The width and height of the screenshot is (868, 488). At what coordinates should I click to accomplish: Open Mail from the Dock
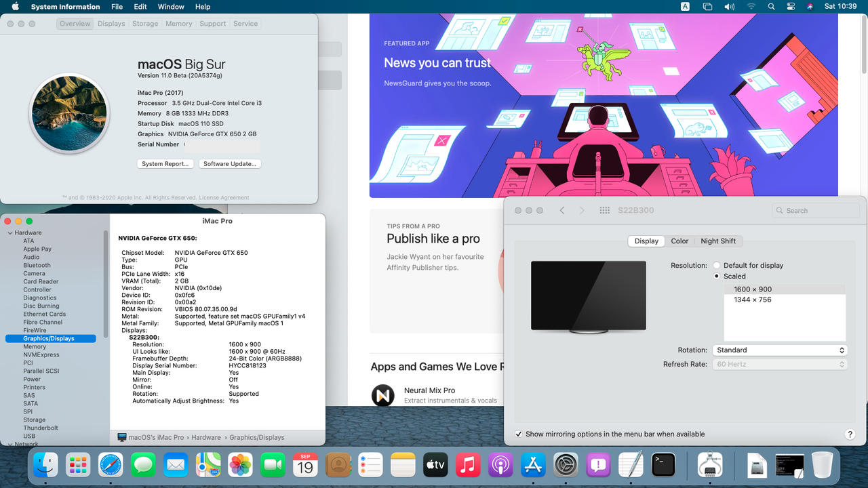(x=176, y=465)
